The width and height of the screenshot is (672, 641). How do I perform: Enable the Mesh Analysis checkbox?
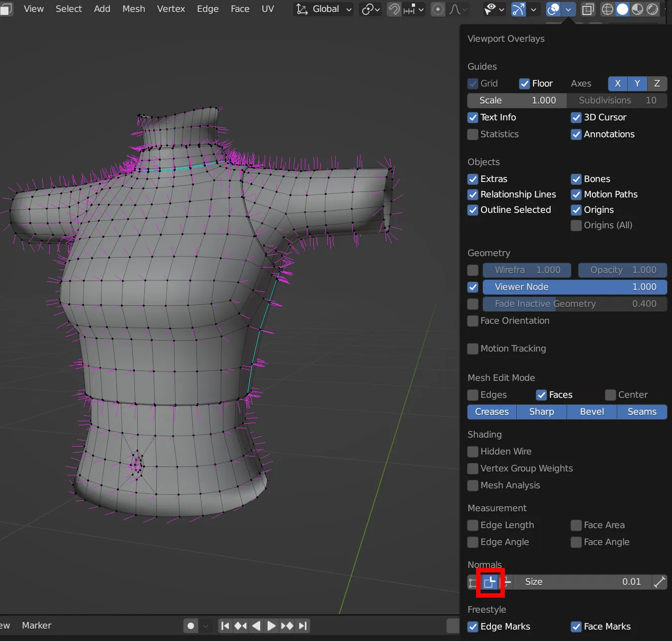473,485
